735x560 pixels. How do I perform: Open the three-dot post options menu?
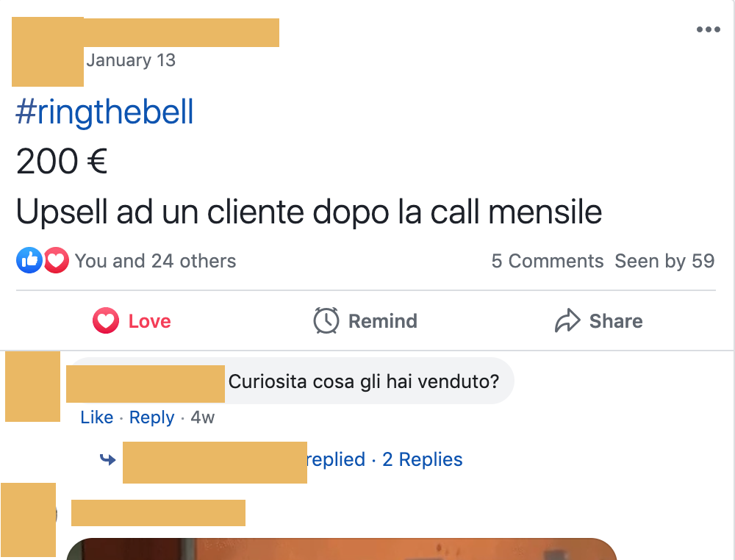(x=708, y=29)
